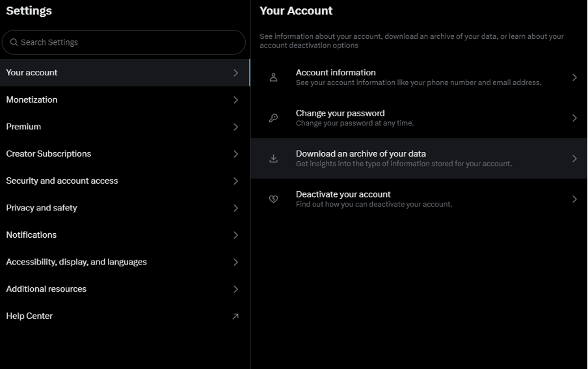Image resolution: width=588 pixels, height=369 pixels.
Task: Expand the Premium chevron arrow
Action: point(235,127)
